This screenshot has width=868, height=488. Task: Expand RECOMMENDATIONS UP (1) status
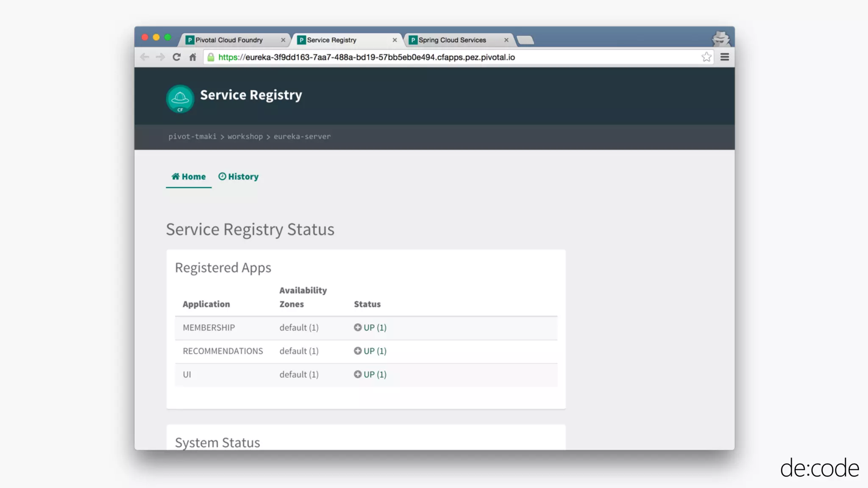[x=370, y=351]
